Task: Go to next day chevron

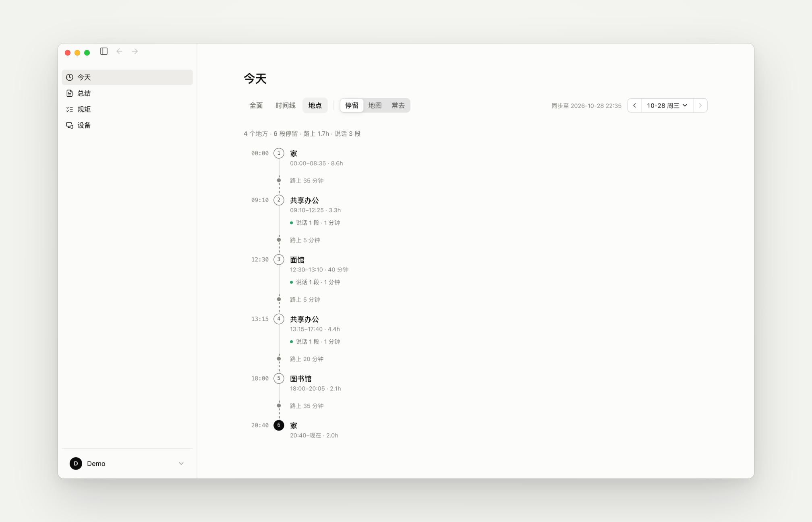Action: point(700,106)
